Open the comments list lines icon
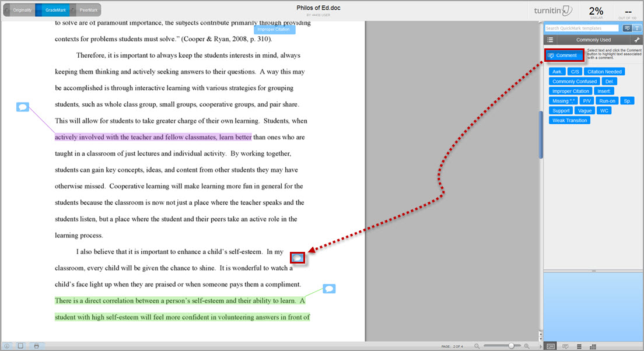Image resolution: width=644 pixels, height=351 pixels. pyautogui.click(x=579, y=346)
